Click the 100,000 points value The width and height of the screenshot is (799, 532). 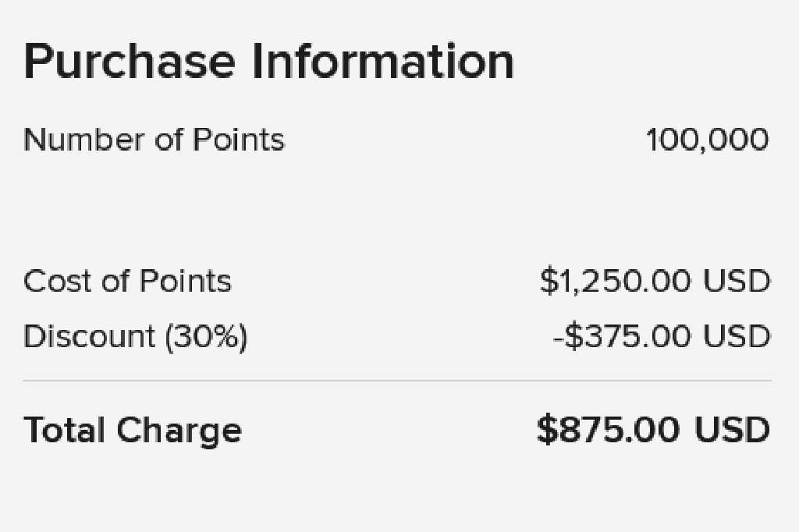click(707, 140)
